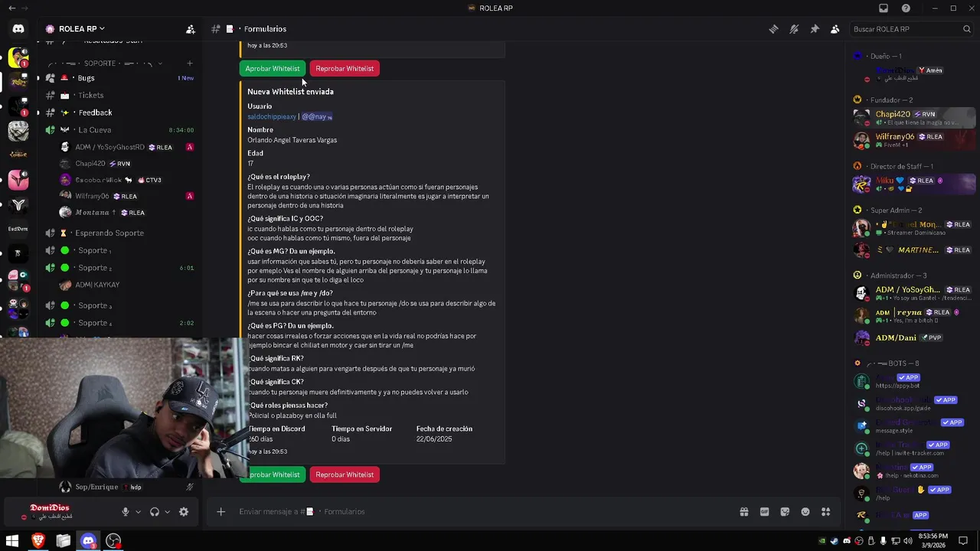Open the help question mark icon
This screenshot has height=551, width=980.
point(906,8)
